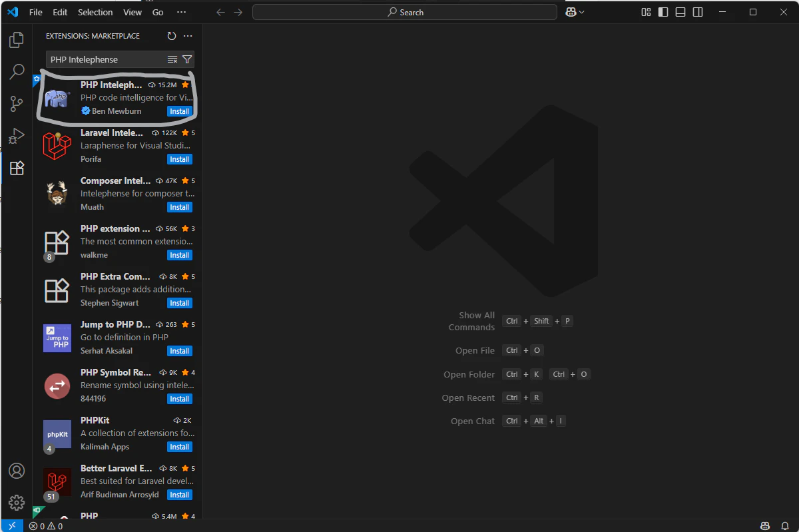This screenshot has width=799, height=532.
Task: Open the View menu
Action: coord(133,12)
